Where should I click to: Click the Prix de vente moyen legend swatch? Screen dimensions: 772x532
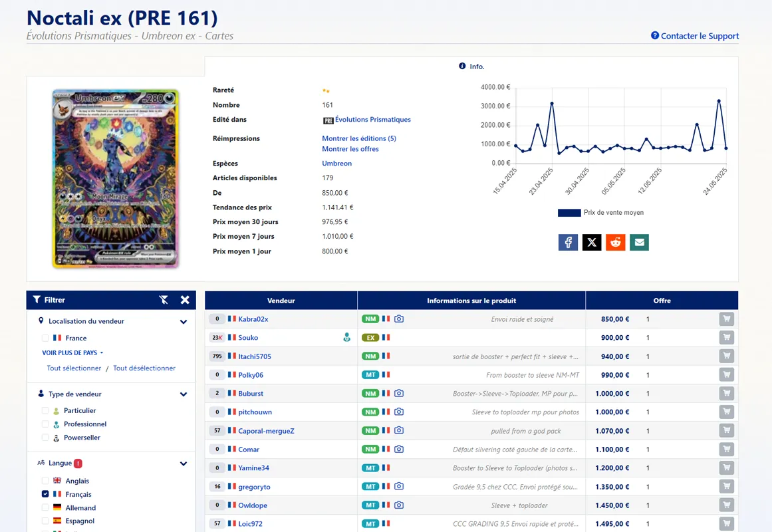[x=569, y=213]
